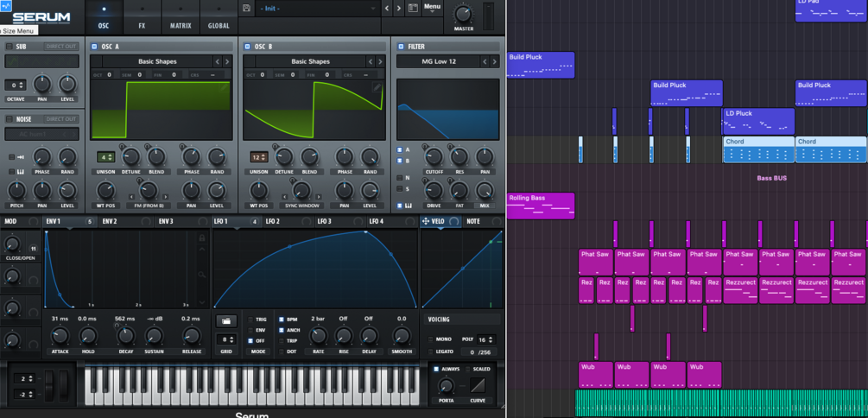
Task: Open OSC B Basic Shapes wavetable selector
Action: click(311, 61)
